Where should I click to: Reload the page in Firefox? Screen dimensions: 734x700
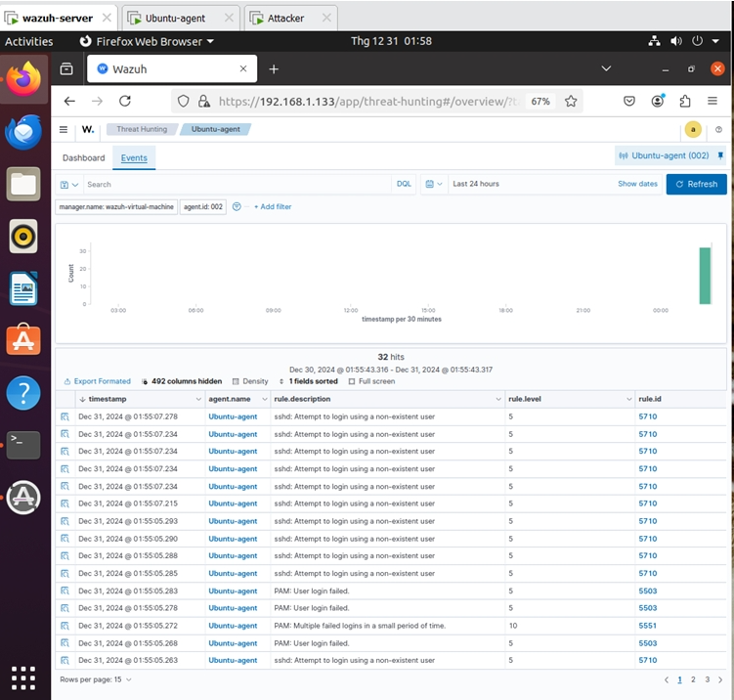[x=125, y=101]
